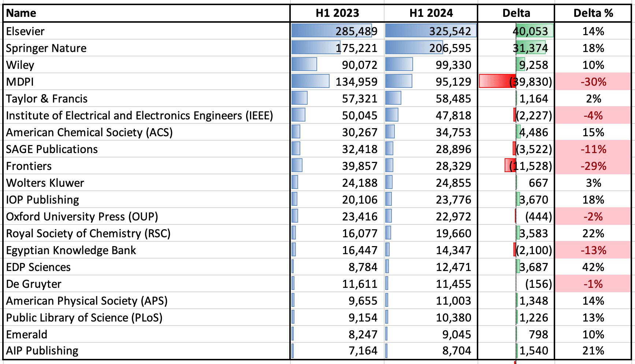Screen dimensions: 635x364
Task: Click the EDP Sciences cell
Action: (146, 267)
